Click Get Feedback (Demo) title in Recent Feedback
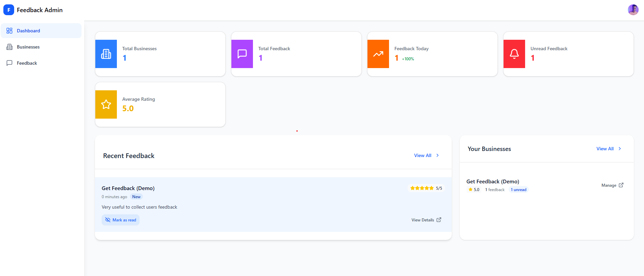This screenshot has height=276, width=644. [x=128, y=188]
